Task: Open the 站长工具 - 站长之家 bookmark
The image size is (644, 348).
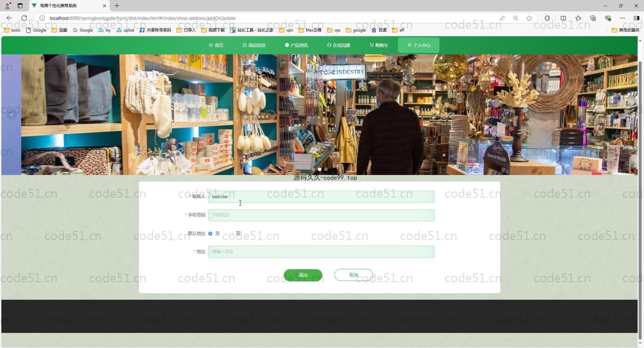Action: [x=252, y=30]
